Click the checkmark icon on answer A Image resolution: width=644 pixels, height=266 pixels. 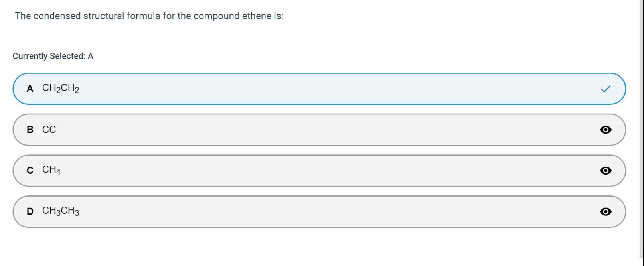point(605,89)
